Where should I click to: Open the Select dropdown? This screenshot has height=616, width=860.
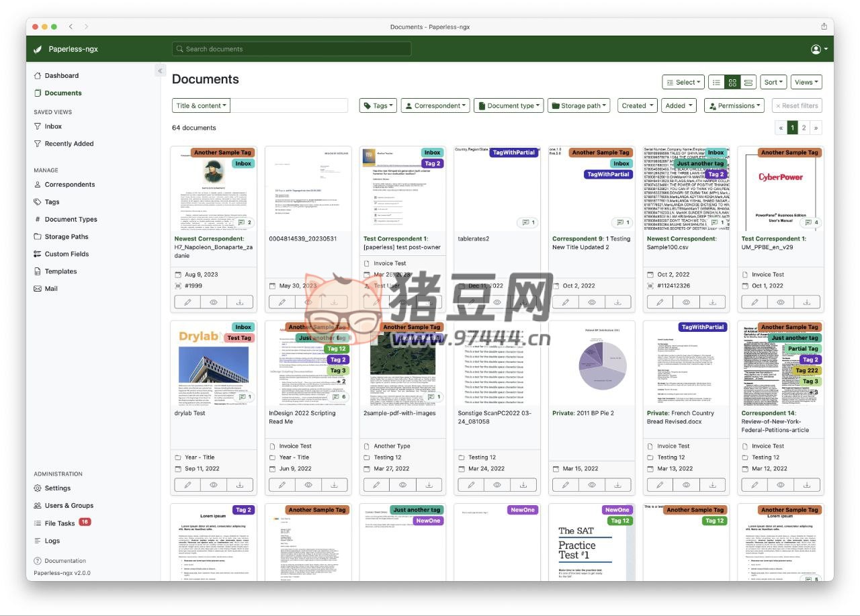click(x=683, y=82)
